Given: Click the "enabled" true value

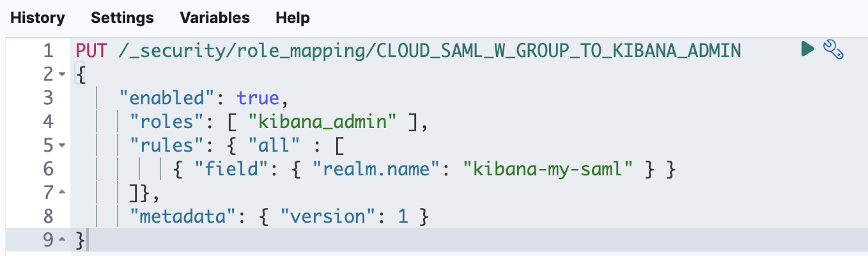Looking at the screenshot, I should pos(258,98).
